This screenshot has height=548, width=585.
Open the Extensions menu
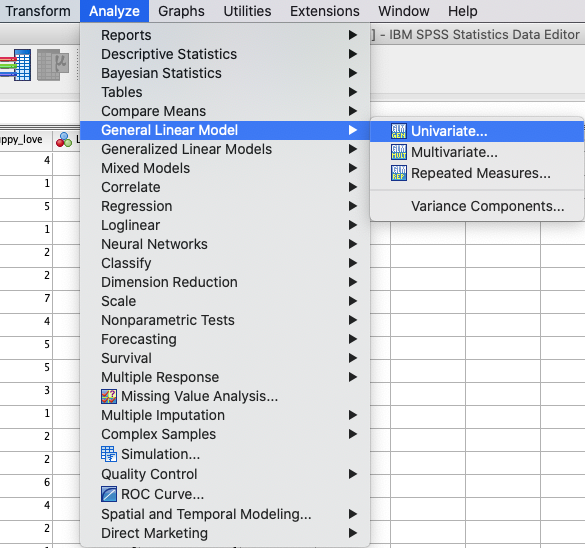[325, 11]
